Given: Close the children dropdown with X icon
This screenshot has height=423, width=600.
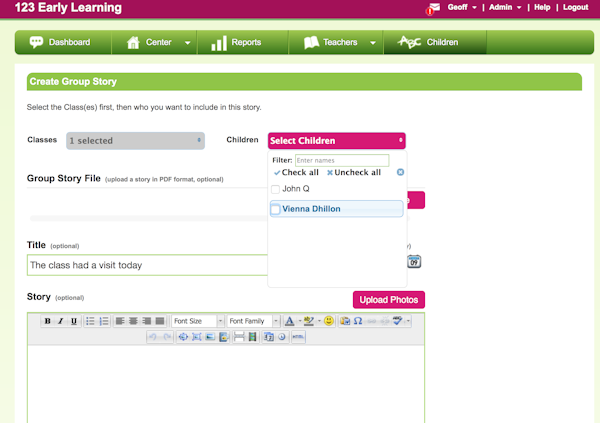Looking at the screenshot, I should [400, 173].
